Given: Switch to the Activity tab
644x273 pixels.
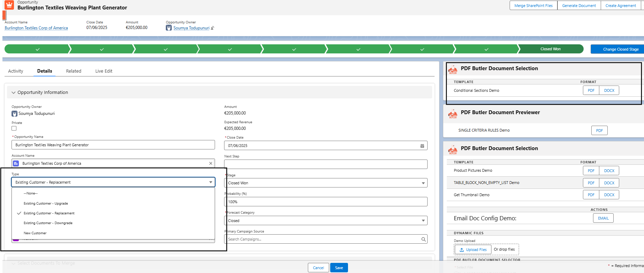Looking at the screenshot, I should 16,71.
